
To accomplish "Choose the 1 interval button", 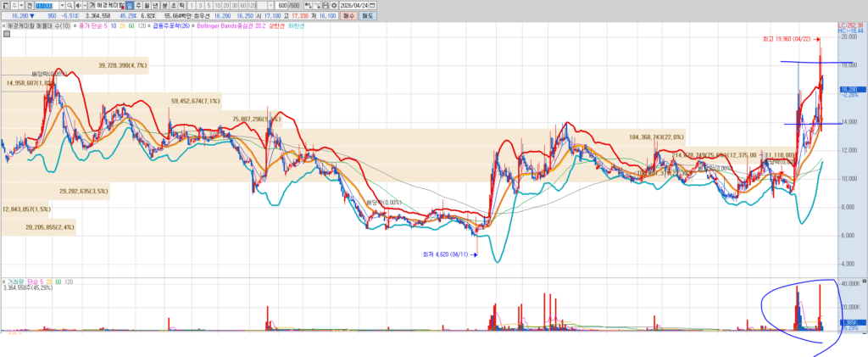I will 192,6.
